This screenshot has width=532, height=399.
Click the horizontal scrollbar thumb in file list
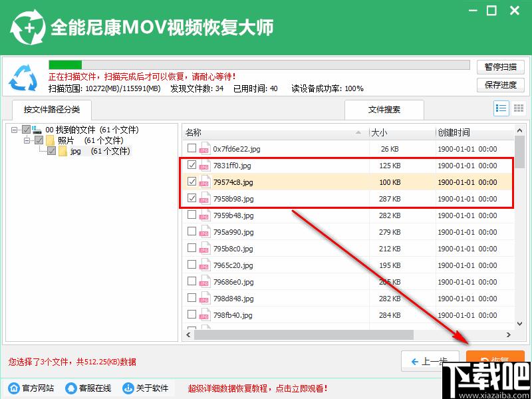pos(304,335)
